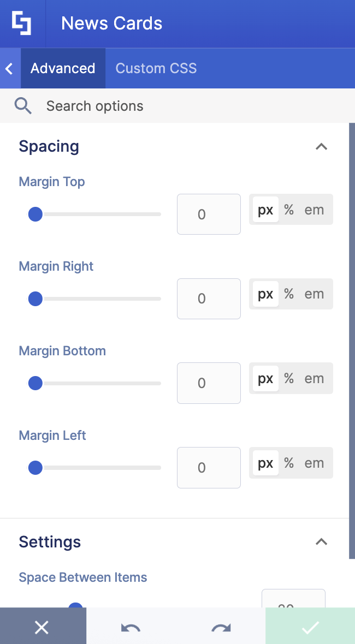Discard changes with the X icon

pyautogui.click(x=42, y=628)
